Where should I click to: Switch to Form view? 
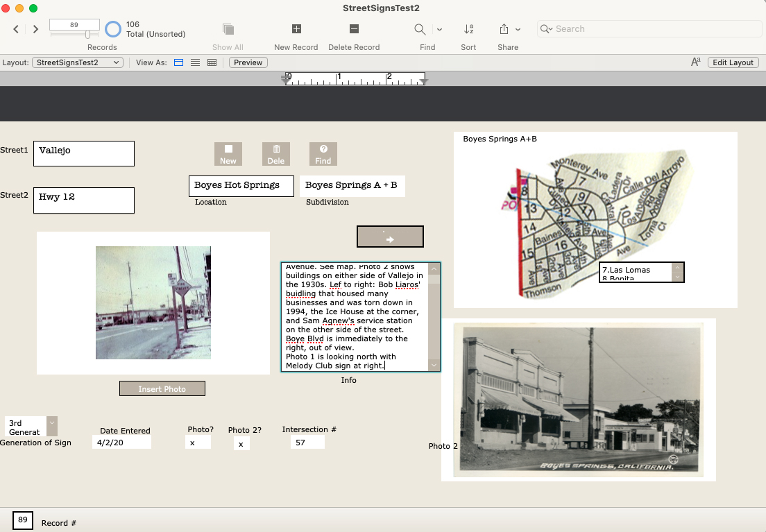pos(178,62)
